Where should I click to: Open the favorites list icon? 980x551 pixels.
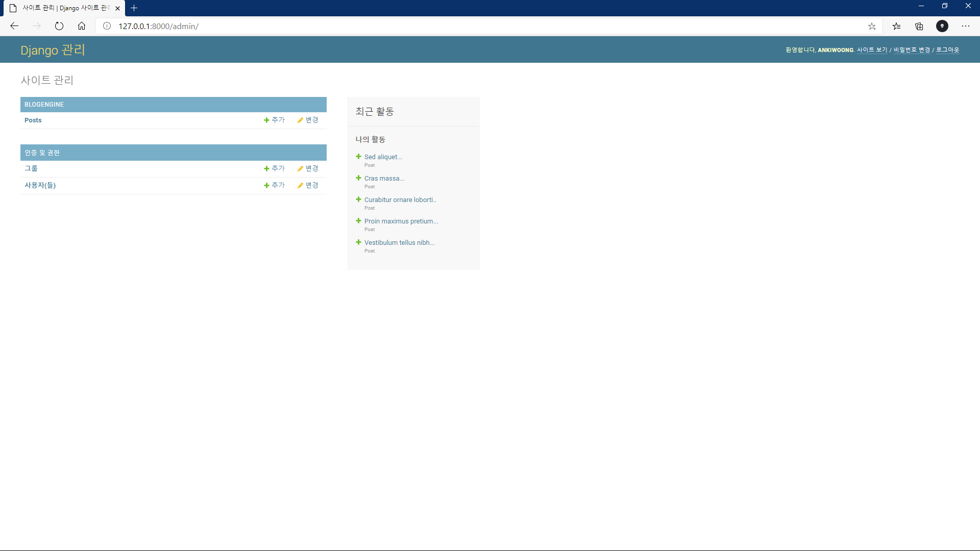pyautogui.click(x=896, y=26)
